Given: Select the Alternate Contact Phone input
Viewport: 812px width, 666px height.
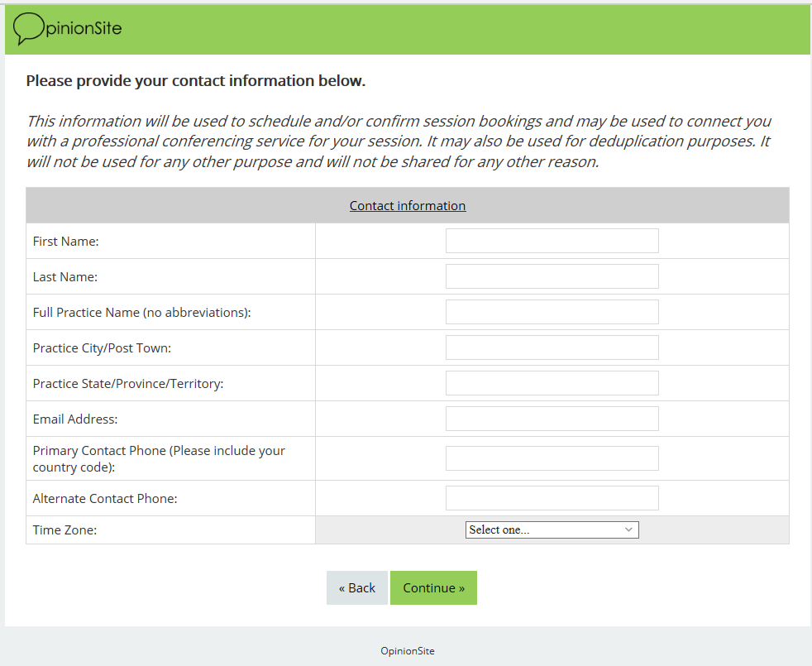Looking at the screenshot, I should pyautogui.click(x=552, y=498).
